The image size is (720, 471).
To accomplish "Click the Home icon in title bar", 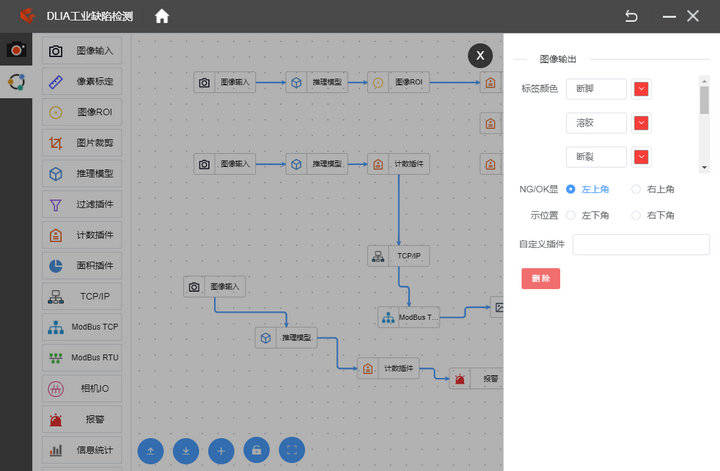I will pyautogui.click(x=162, y=16).
